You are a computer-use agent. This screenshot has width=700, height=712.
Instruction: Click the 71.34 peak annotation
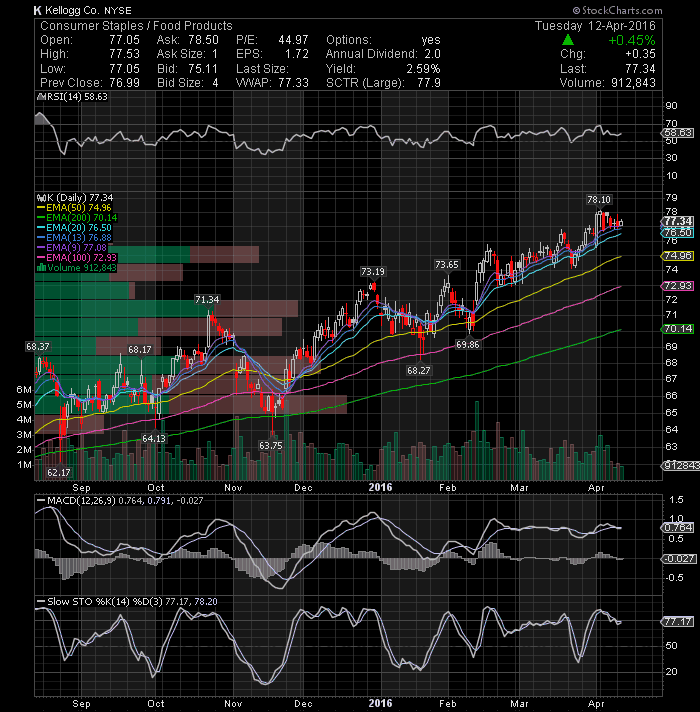[207, 300]
